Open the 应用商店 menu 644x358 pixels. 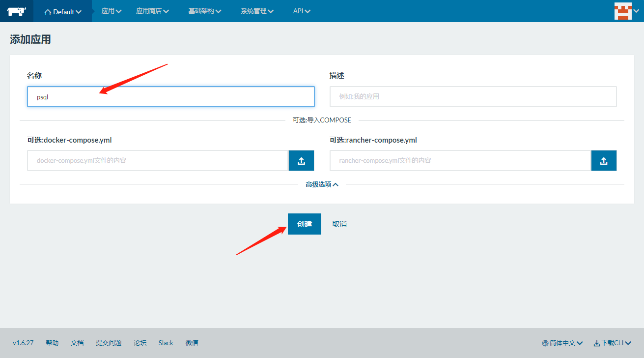153,11
